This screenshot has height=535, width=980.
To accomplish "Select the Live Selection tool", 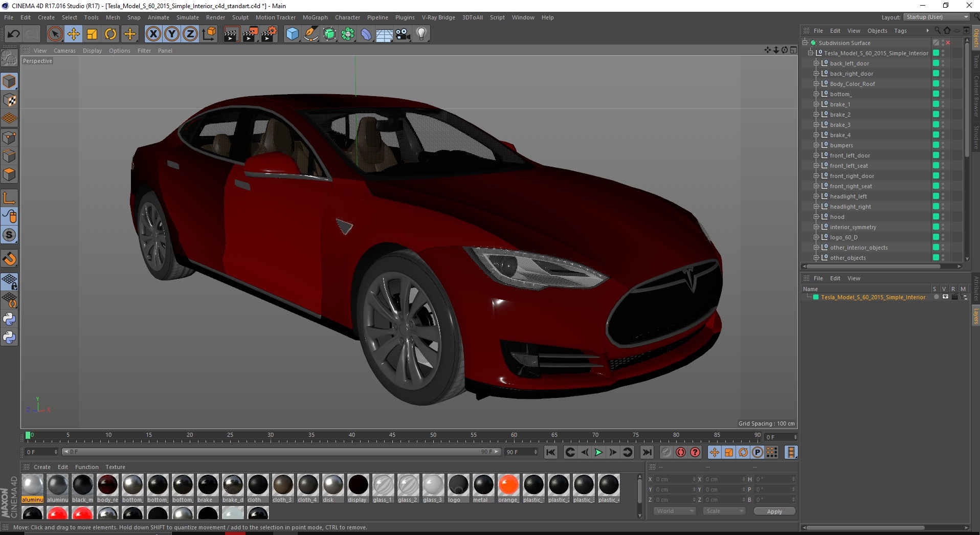I will click(55, 34).
